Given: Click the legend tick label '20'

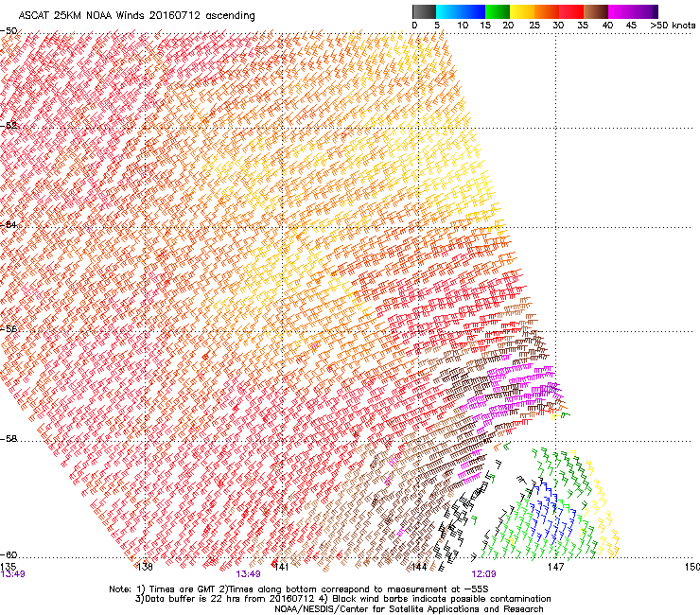Looking at the screenshot, I should (508, 26).
